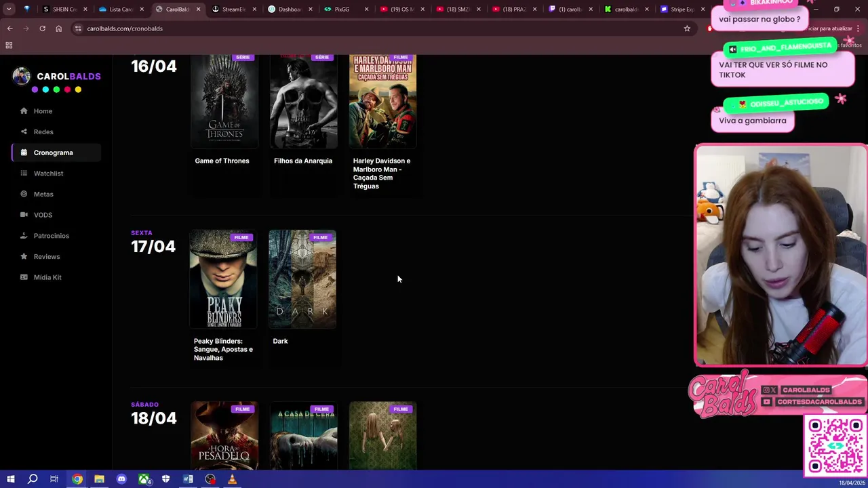
Task: Open File Explorer from the taskbar
Action: (x=99, y=479)
